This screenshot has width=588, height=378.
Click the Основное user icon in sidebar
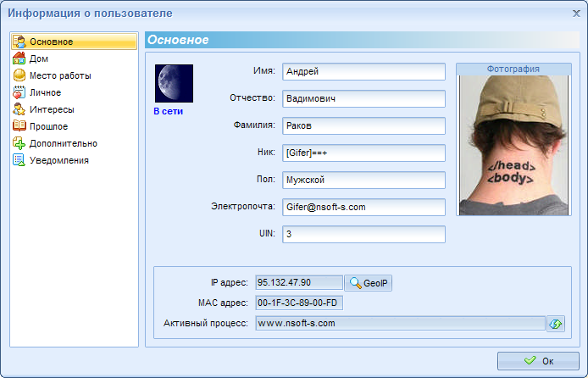(x=19, y=42)
